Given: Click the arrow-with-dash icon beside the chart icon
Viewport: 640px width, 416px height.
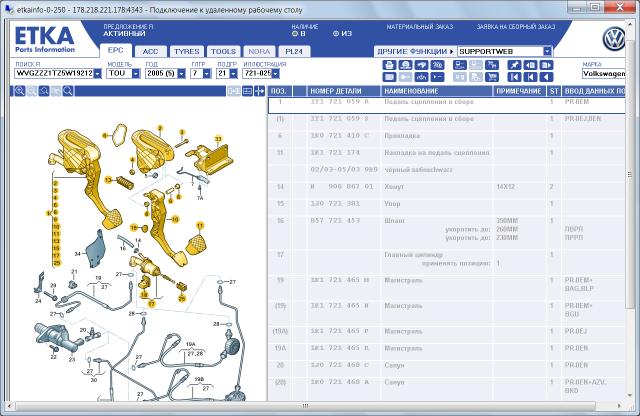Looking at the screenshot, I should tap(437, 77).
